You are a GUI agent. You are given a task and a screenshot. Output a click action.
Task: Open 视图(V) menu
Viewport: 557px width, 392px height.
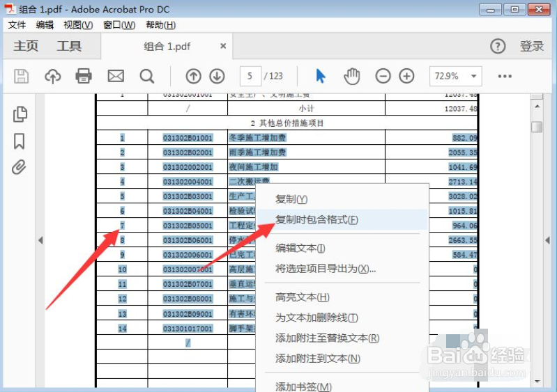(78, 25)
